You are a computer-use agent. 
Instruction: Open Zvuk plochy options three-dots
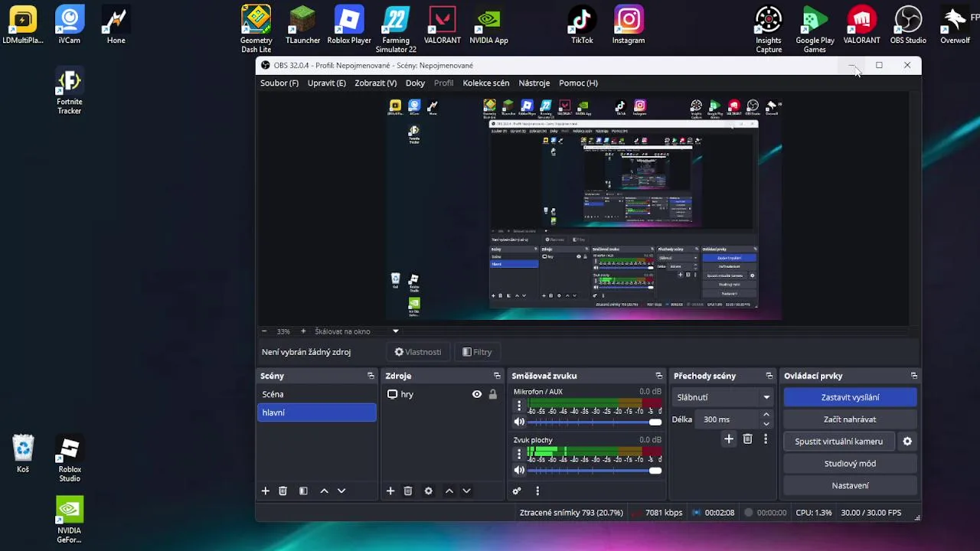tap(519, 454)
